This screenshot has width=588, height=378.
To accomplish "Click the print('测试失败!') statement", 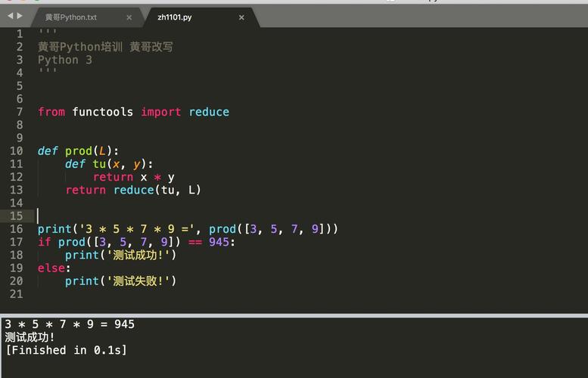I will point(121,281).
